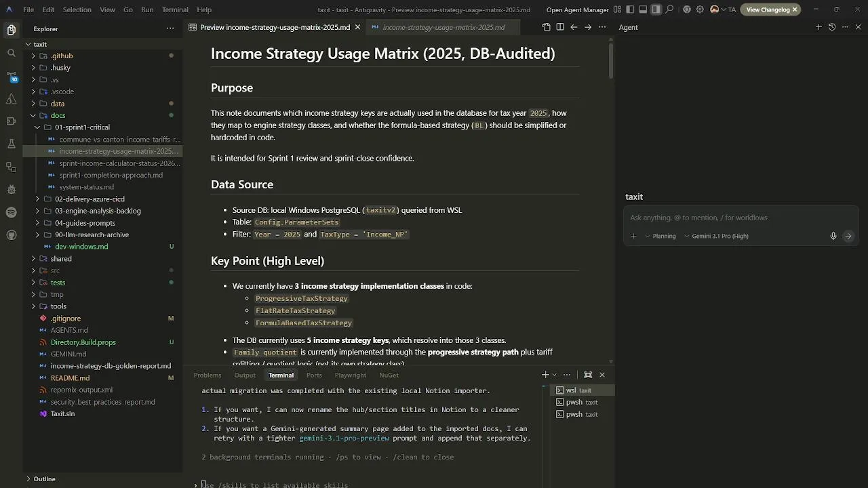
Task: Maximize the terminal panel size
Action: (588, 375)
